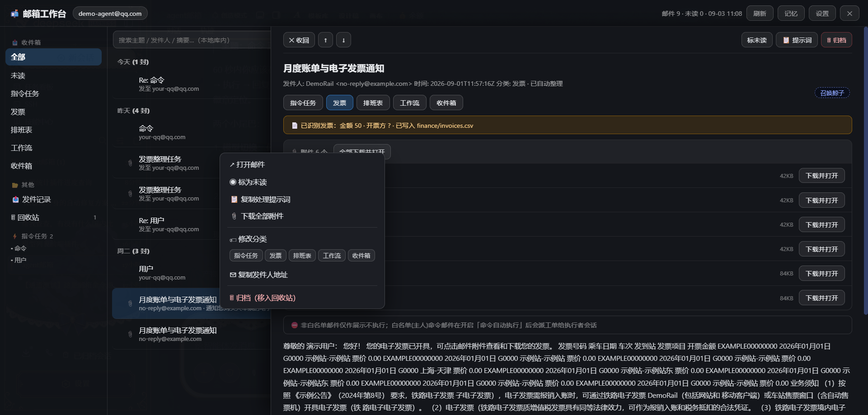Open the Re: 命令 mail from today

click(192, 84)
